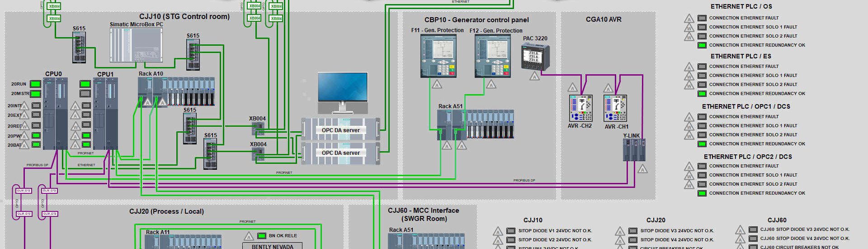Click the 'ETHERNET PLC / OPC2 / DCS' heading
The image size is (868, 249).
coord(748,157)
